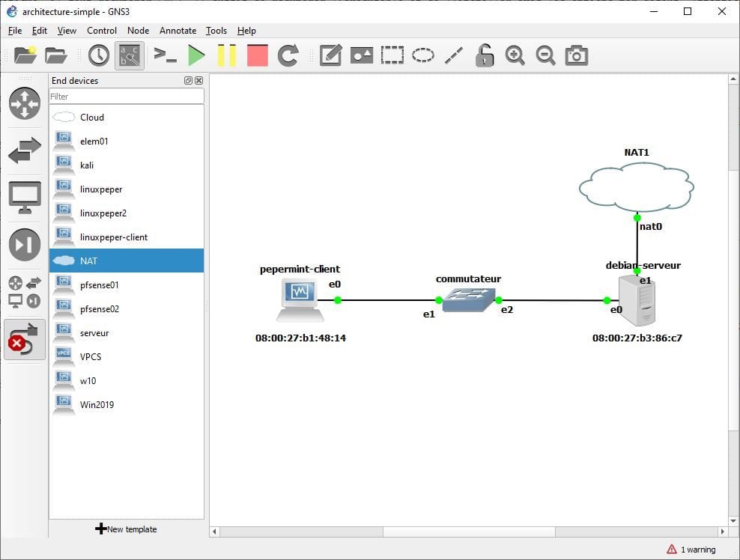Click the green Start all nodes button
The height and width of the screenshot is (560, 740).
(196, 55)
